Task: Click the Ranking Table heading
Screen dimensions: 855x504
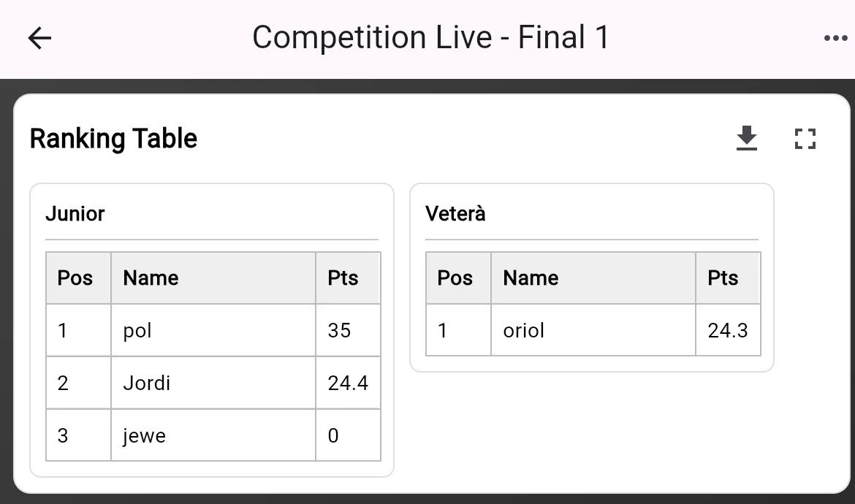Action: (x=113, y=138)
